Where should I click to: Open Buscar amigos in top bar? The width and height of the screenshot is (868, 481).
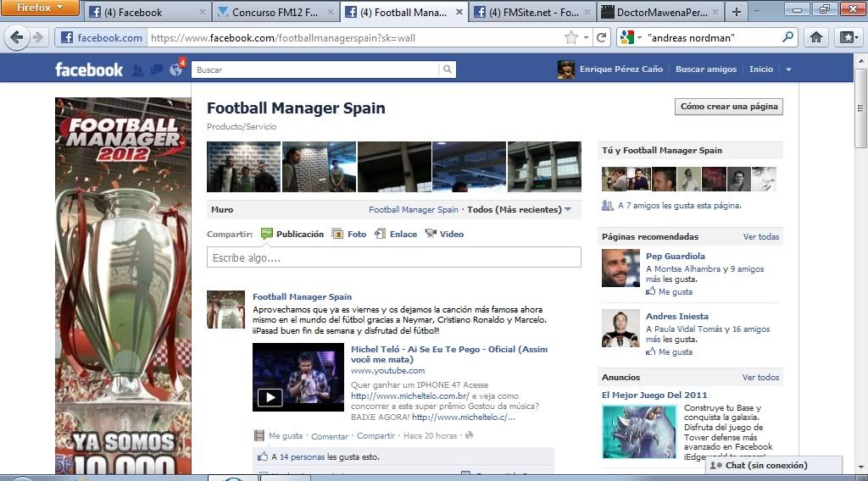[706, 69]
